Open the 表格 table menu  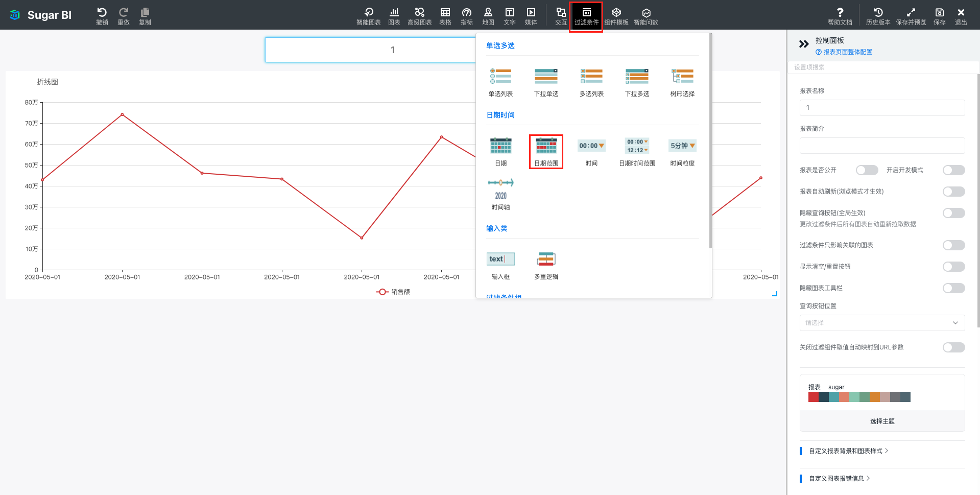coord(445,16)
